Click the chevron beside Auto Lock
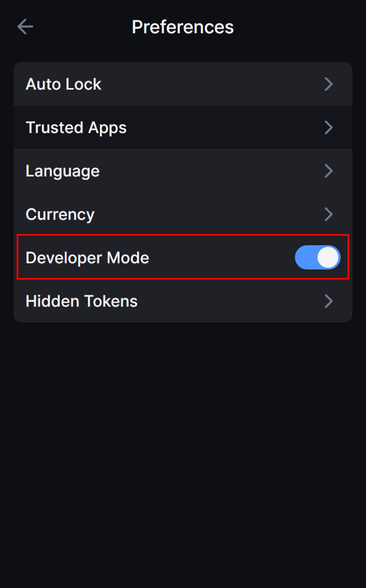This screenshot has width=366, height=588. tap(328, 84)
